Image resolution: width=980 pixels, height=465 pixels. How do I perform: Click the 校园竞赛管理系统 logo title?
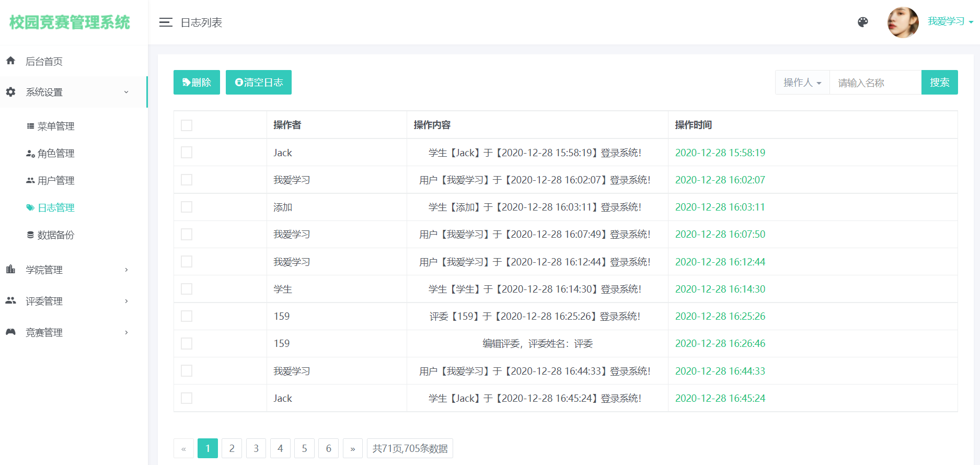[70, 22]
